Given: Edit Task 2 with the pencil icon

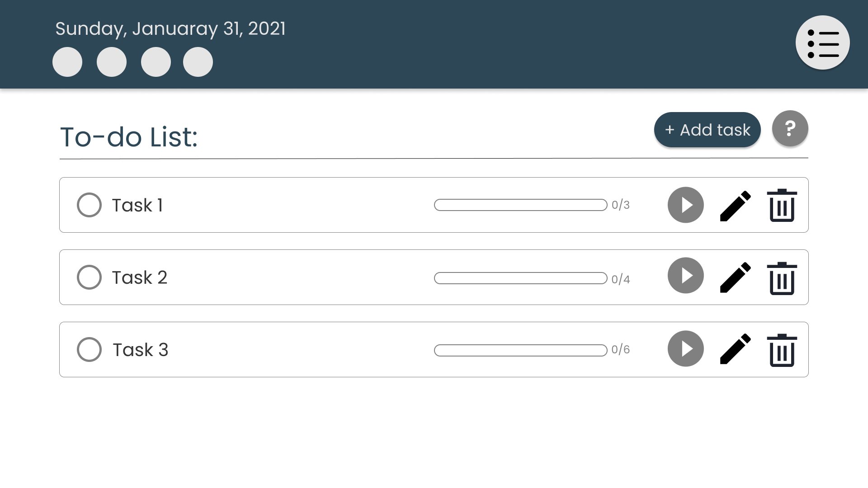Looking at the screenshot, I should pos(735,277).
